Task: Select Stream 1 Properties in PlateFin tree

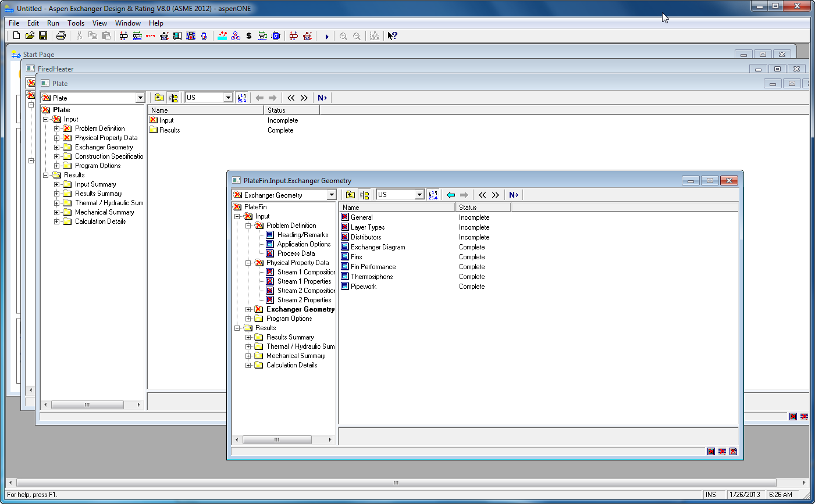Action: [304, 281]
